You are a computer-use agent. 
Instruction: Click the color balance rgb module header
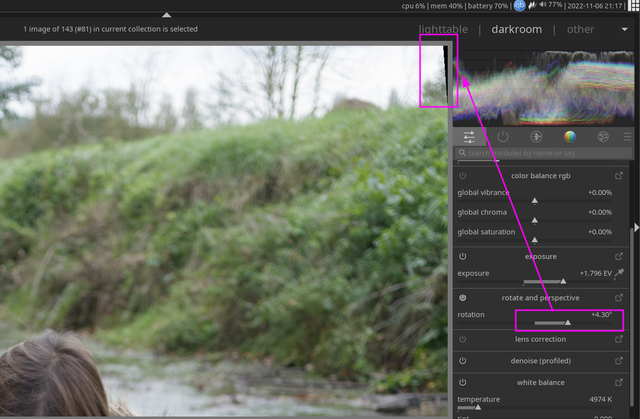(x=540, y=176)
